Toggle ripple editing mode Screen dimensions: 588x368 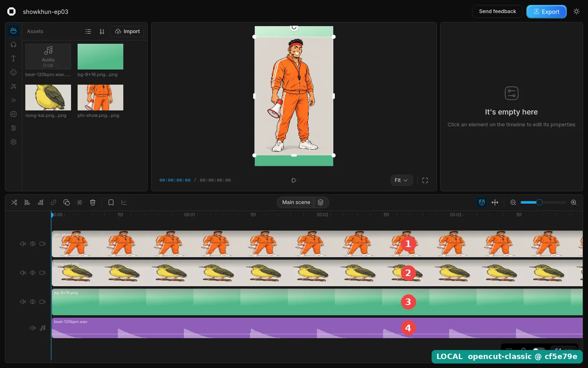(x=495, y=202)
